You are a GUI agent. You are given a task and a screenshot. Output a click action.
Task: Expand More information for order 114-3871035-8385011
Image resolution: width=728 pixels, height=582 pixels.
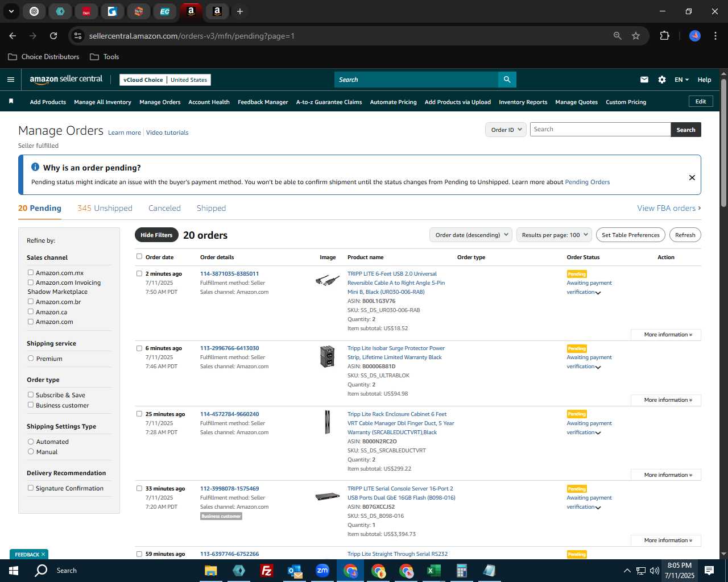point(666,335)
